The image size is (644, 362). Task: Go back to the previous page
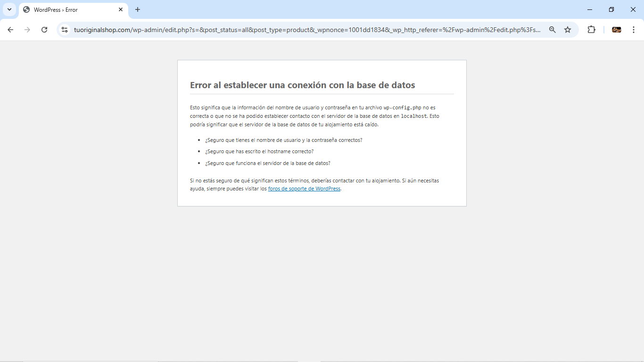pos(10,30)
